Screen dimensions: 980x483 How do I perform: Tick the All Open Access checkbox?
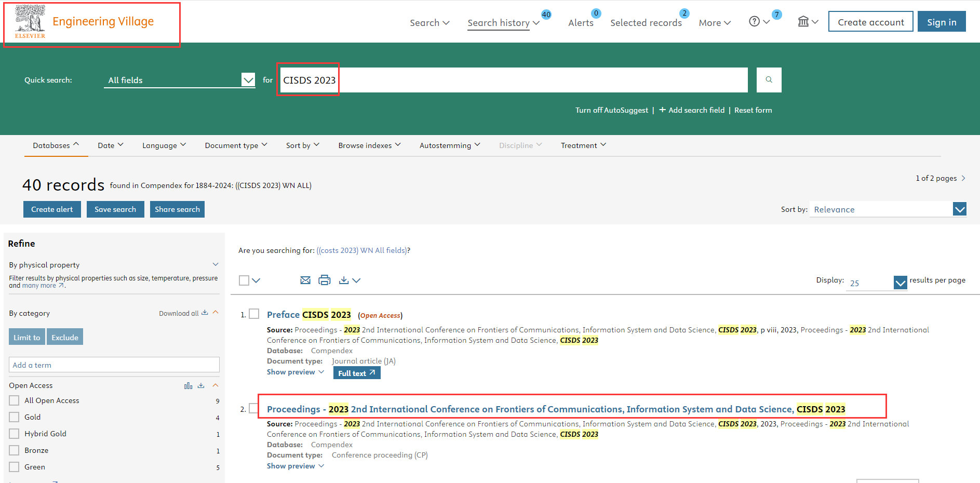click(14, 400)
